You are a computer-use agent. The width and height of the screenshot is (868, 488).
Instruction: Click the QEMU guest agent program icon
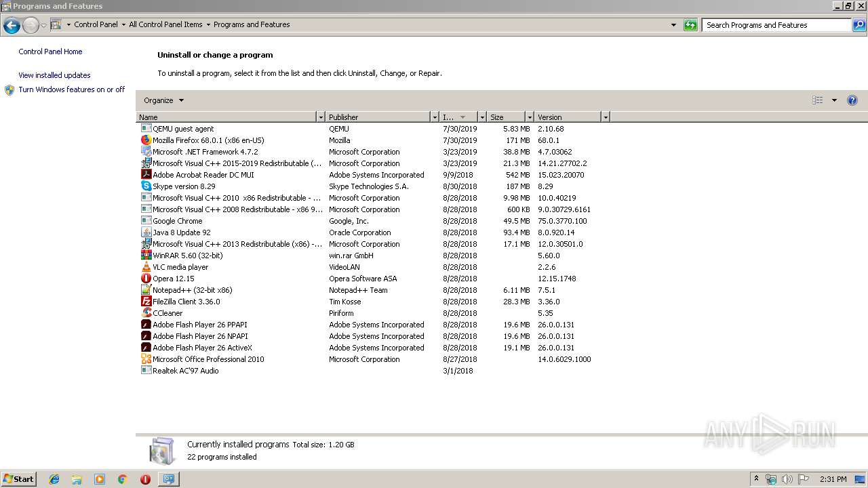pos(146,129)
